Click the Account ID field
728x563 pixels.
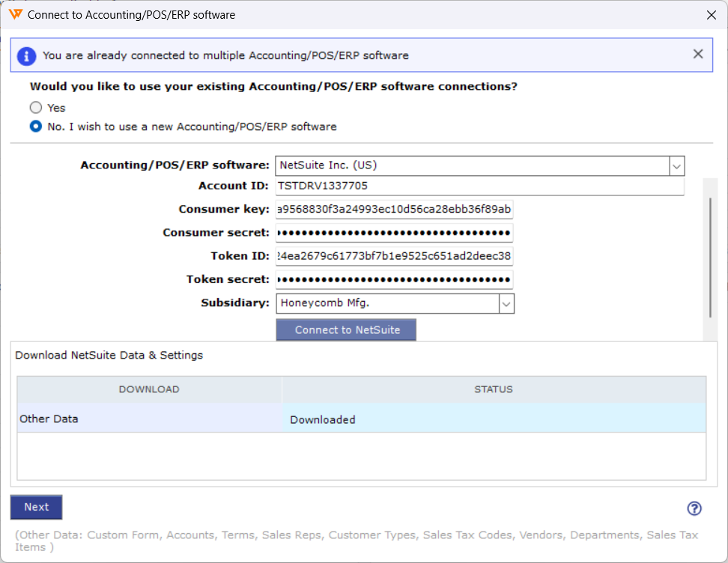pos(479,186)
